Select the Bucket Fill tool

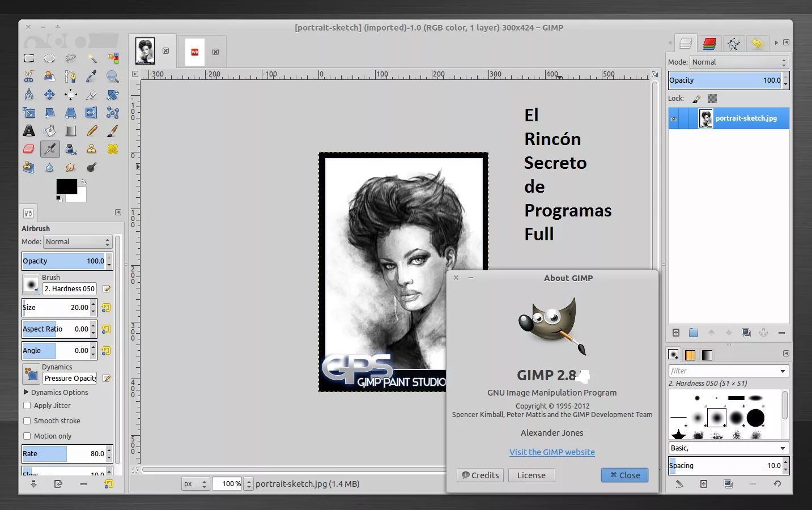pos(50,131)
